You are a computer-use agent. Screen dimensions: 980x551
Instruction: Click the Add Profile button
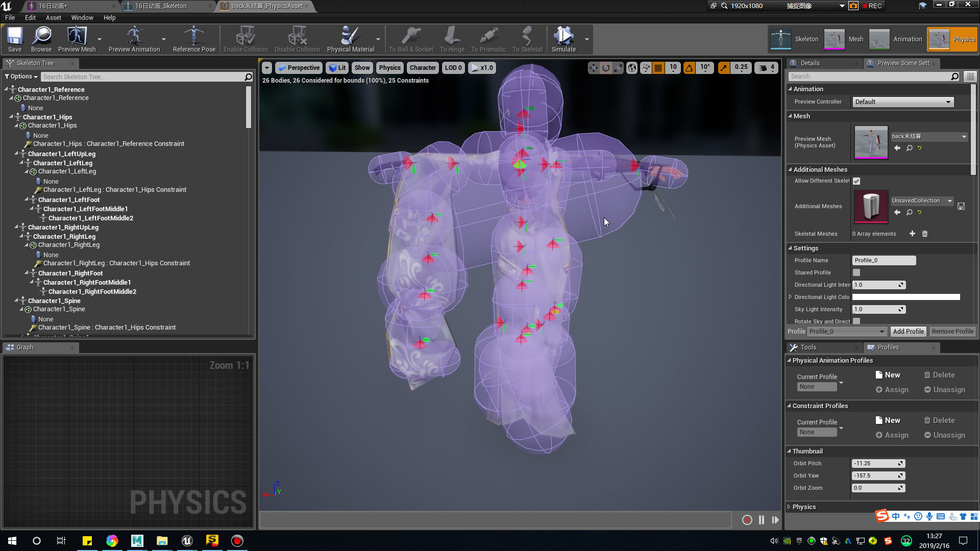[908, 332]
